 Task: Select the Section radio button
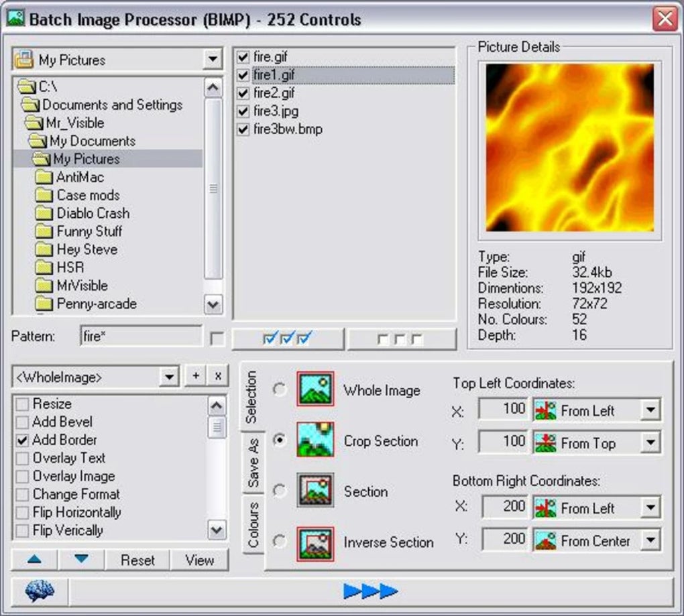(x=280, y=491)
